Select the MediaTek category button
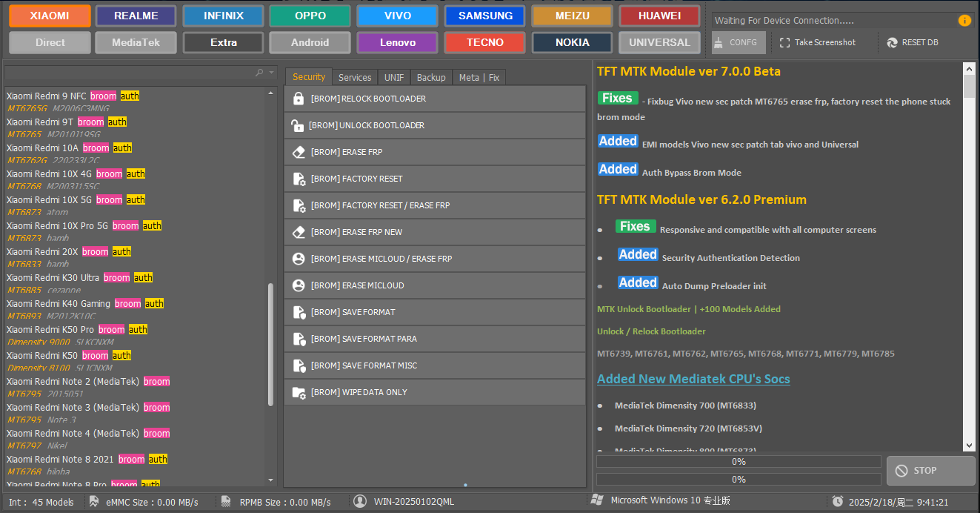Screen dimensions: 980x513 tap(136, 43)
